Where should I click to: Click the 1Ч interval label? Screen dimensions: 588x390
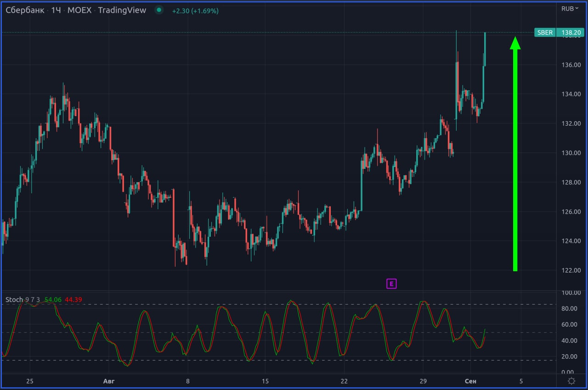pos(56,10)
